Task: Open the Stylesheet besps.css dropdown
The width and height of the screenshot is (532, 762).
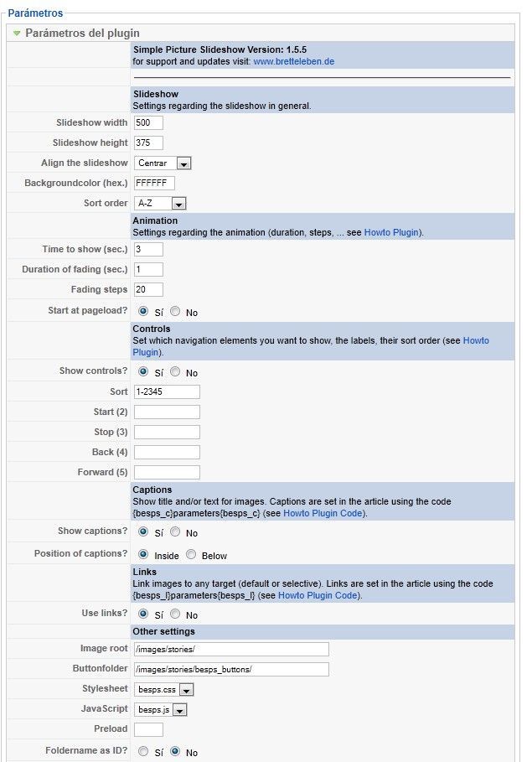Action: pyautogui.click(x=163, y=689)
